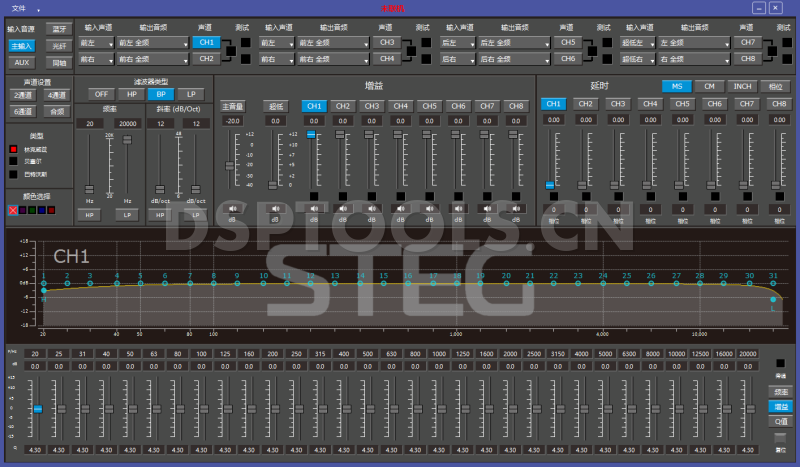800x467 pixels.
Task: Click CH3 channel button in routing row
Action: click(387, 42)
